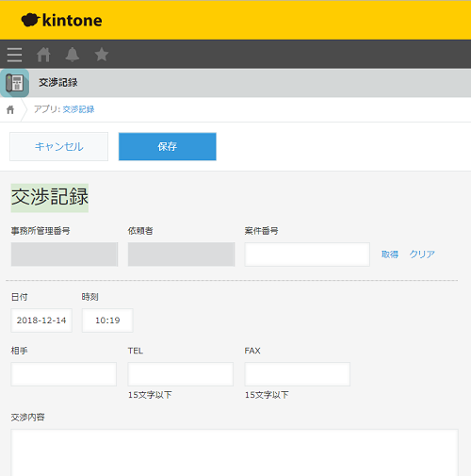471x476 pixels.
Task: Open favorites star icon
Action: [x=102, y=55]
